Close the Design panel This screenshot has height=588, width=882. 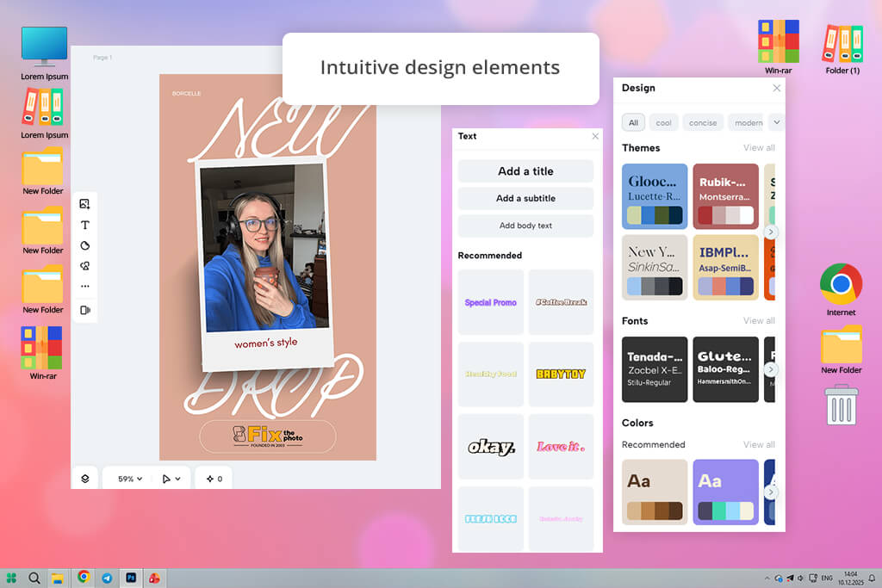click(x=776, y=88)
